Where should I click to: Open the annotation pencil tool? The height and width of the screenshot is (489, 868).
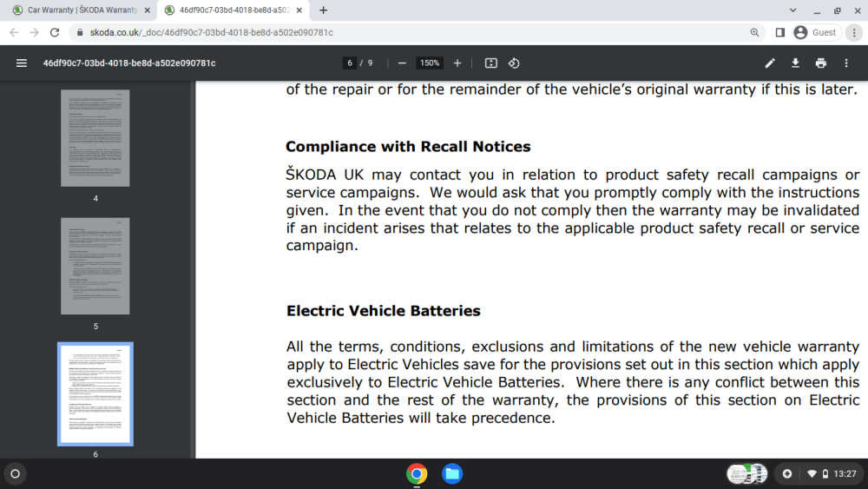[770, 63]
